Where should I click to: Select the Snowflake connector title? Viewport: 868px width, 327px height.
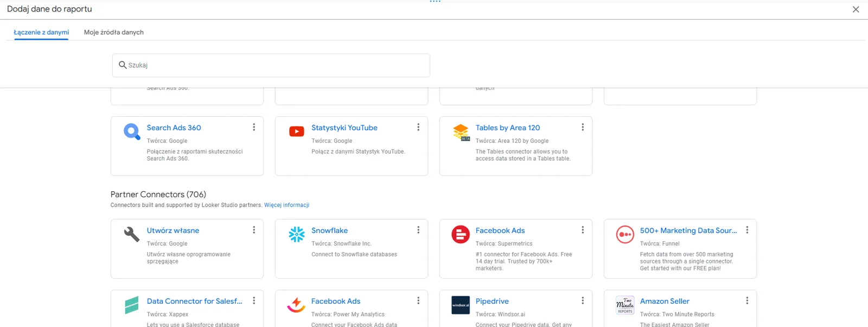(329, 230)
